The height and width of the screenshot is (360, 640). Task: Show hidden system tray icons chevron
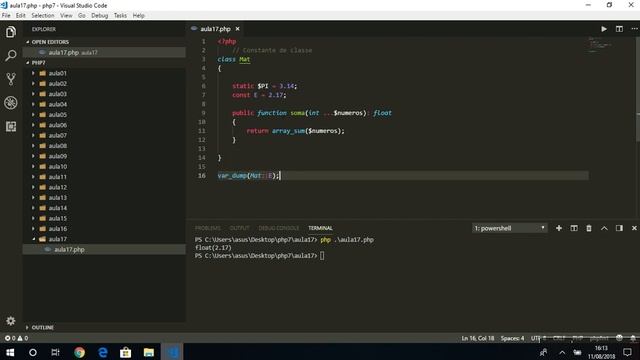(x=562, y=353)
